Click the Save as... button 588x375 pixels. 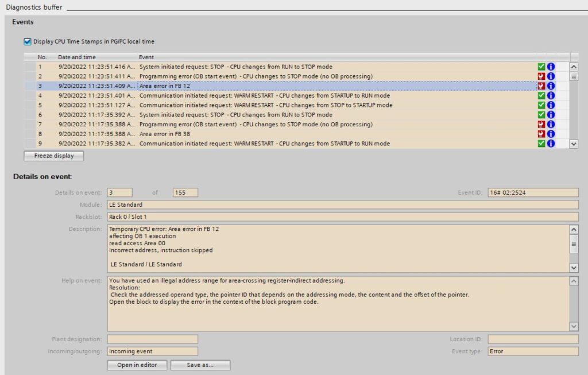(200, 365)
